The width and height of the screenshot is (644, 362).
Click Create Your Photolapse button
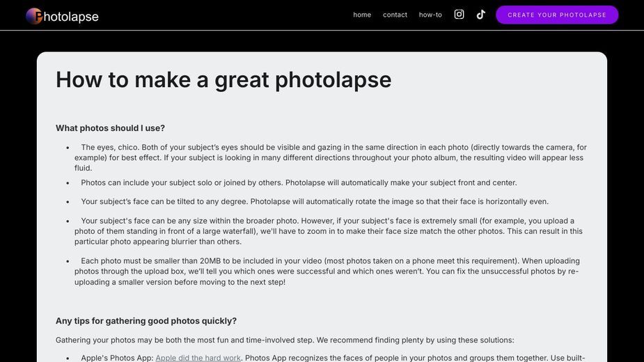coord(557,15)
